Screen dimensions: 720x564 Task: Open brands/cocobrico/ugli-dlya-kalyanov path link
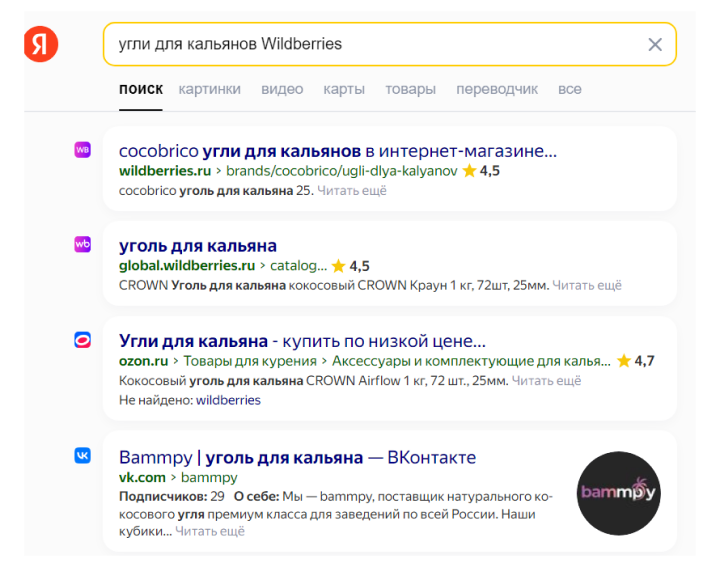[x=342, y=171]
